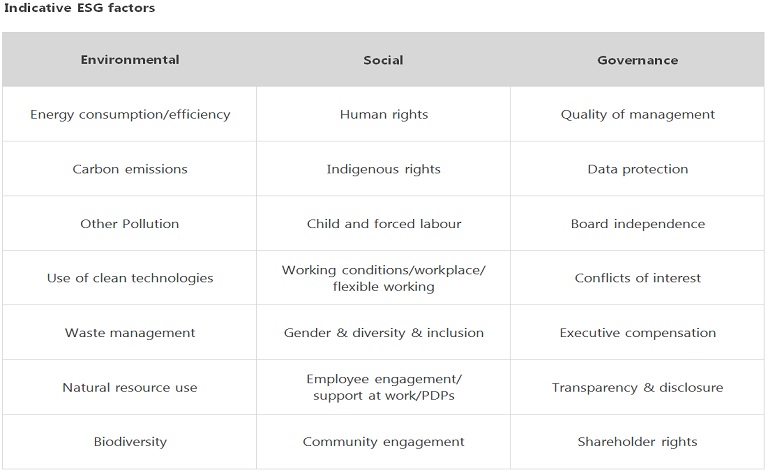This screenshot has height=471, width=768.
Task: Select the Gender & diversity & inclusion cell
Action: (383, 332)
